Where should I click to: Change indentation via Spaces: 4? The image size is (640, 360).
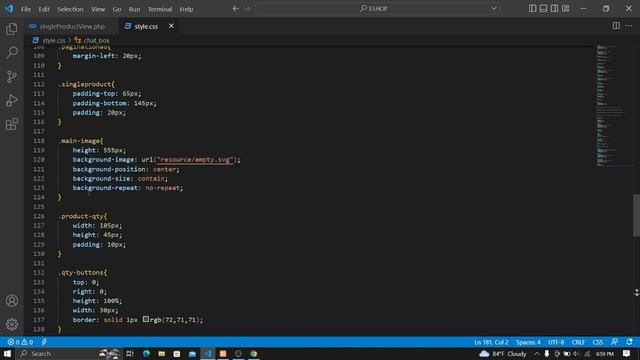tap(528, 342)
